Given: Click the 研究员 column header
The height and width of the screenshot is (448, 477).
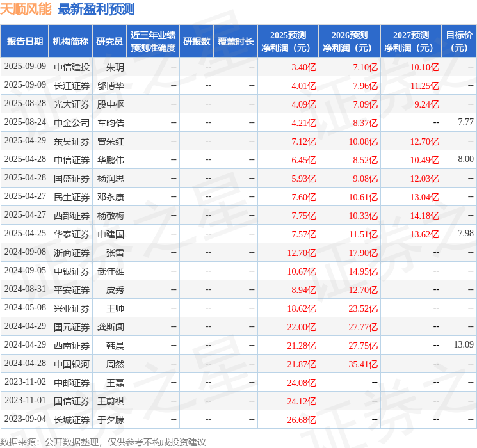Looking at the screenshot, I should click(109, 42).
